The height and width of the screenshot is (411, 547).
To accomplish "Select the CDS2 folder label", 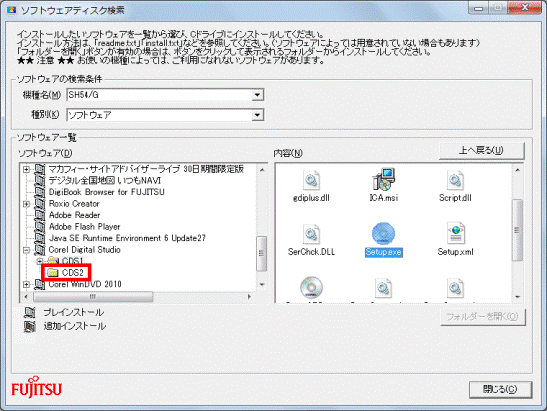I will click(73, 272).
